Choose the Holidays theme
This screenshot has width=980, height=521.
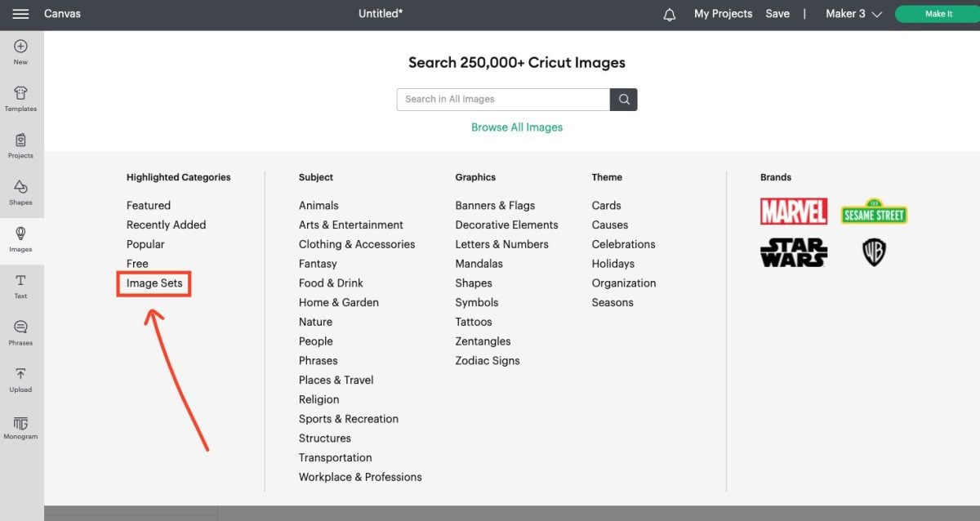[x=613, y=264]
